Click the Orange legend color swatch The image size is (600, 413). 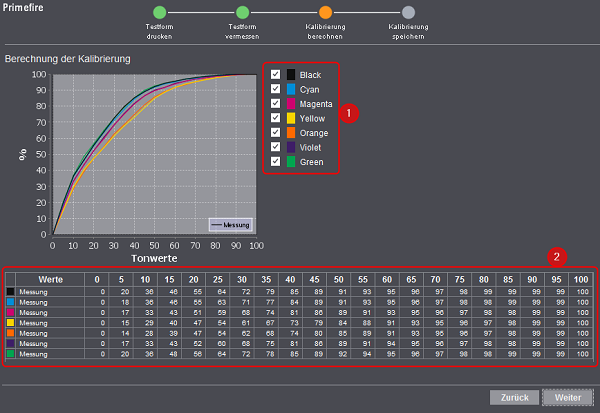tap(291, 132)
